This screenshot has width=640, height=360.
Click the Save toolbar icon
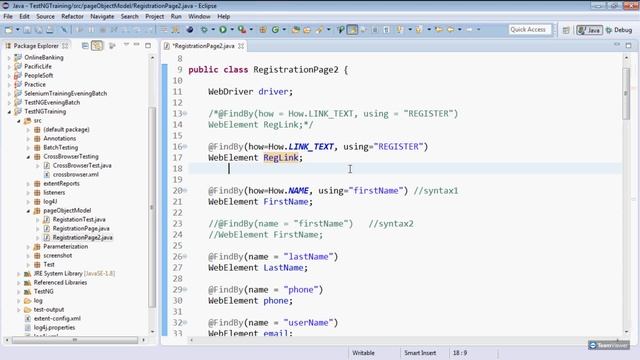point(27,30)
